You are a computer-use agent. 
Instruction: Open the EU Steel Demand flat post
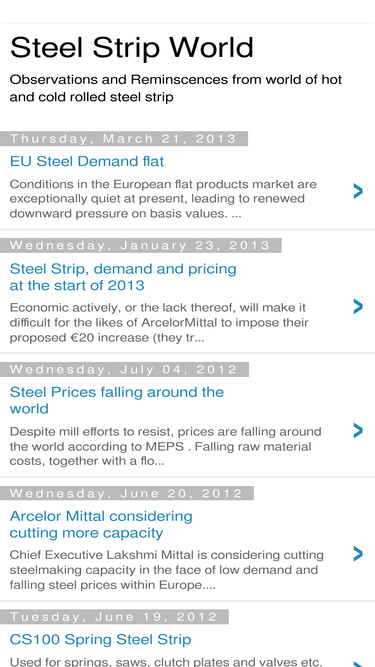[87, 161]
